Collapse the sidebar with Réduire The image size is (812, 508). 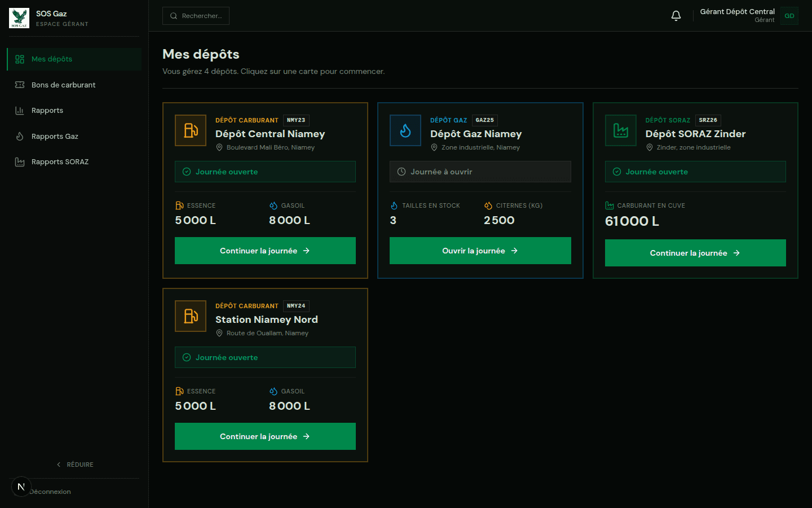(x=75, y=465)
